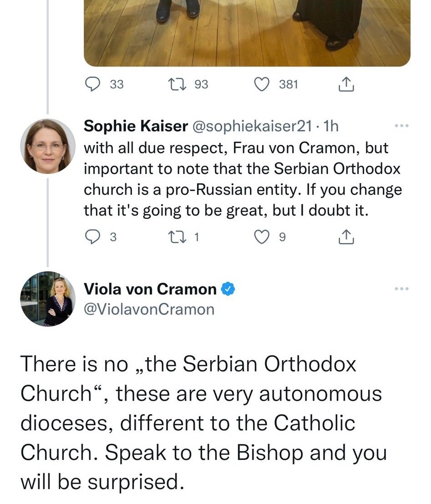Image resolution: width=431 pixels, height=504 pixels.
Task: Open Sophie Kaiser's profile picture
Action: tap(48, 146)
